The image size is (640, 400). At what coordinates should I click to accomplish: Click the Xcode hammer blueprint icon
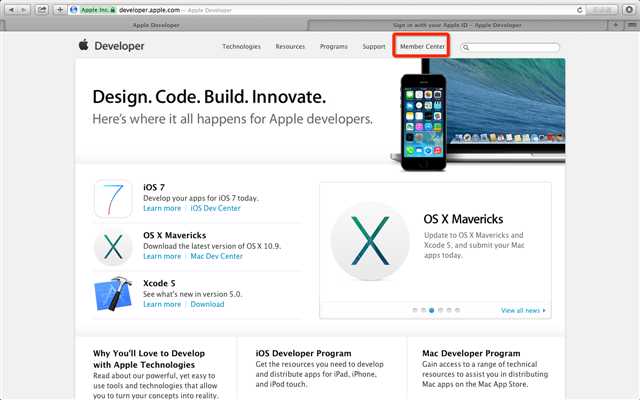point(113,293)
